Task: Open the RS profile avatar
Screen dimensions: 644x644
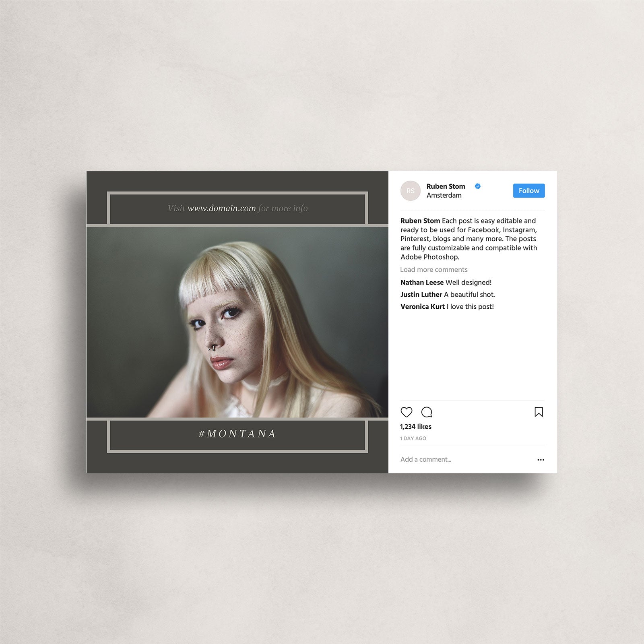Action: tap(410, 191)
